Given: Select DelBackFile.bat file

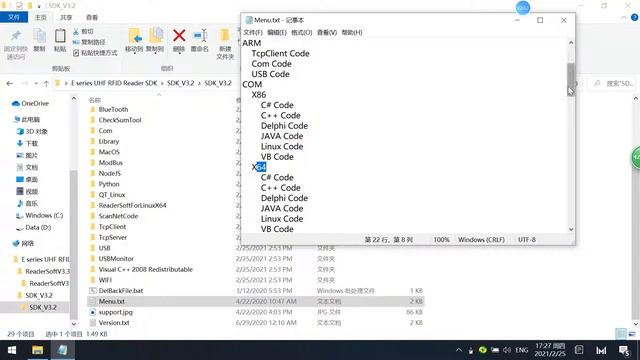Looking at the screenshot, I should pos(116,291).
